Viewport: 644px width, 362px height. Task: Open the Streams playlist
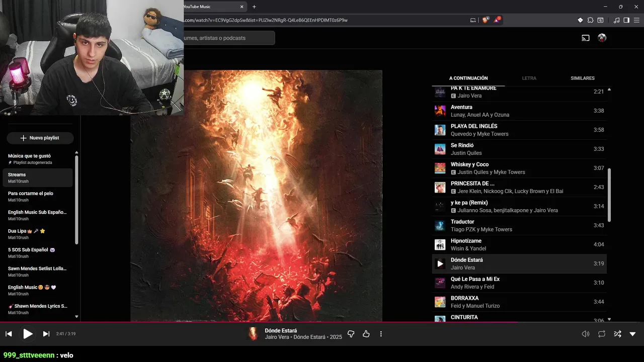point(38,177)
